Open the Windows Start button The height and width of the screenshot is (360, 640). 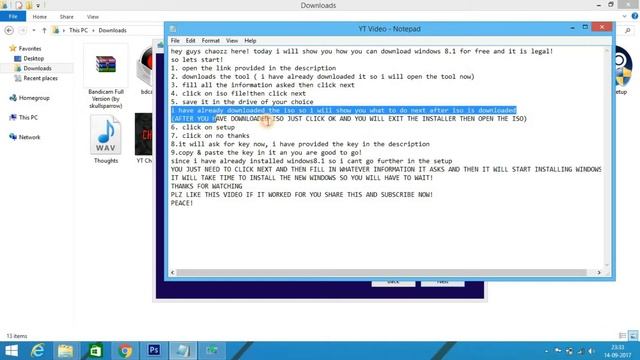(11, 351)
